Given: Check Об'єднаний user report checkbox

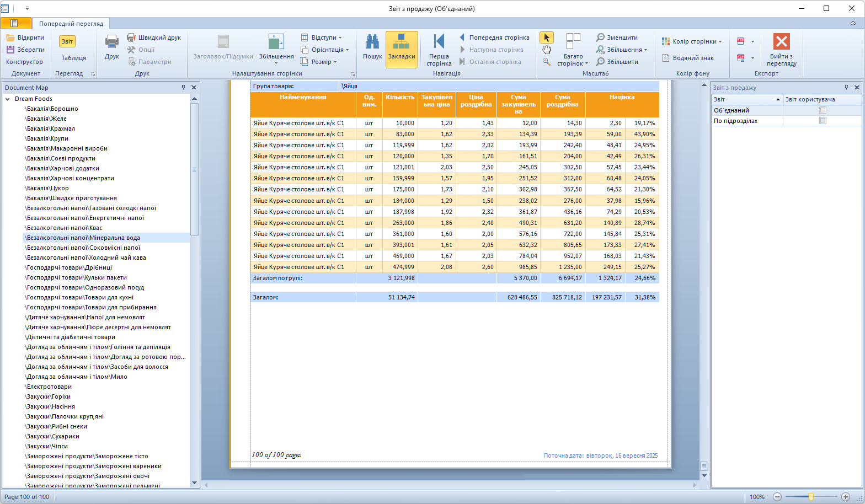Looking at the screenshot, I should (823, 110).
